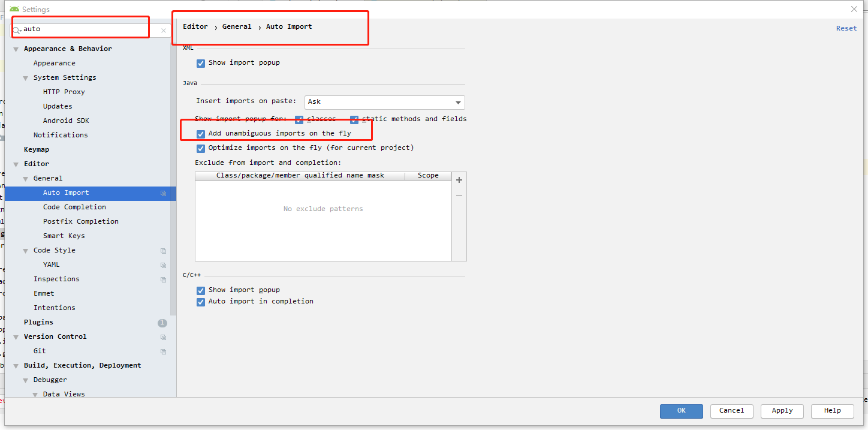Click the General breadcrumb text
868x430 pixels.
[237, 26]
